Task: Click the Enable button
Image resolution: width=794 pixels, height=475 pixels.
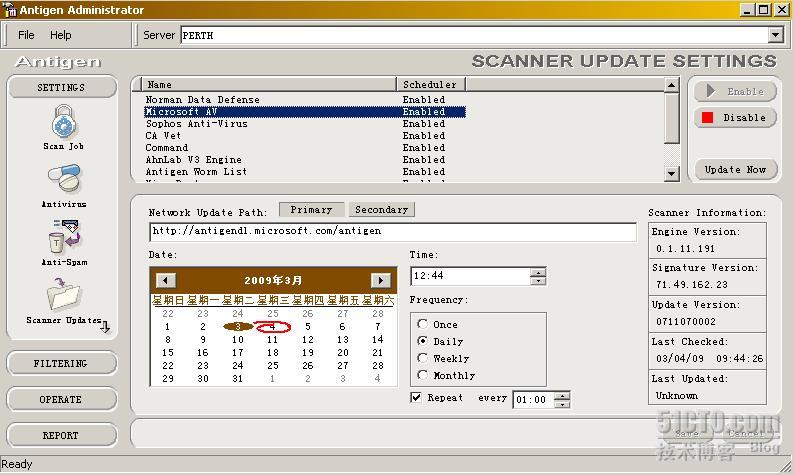Action: tap(735, 91)
